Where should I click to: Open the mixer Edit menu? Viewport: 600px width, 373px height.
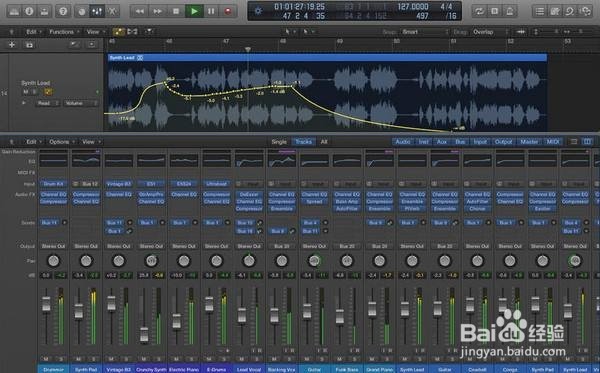tap(33, 142)
